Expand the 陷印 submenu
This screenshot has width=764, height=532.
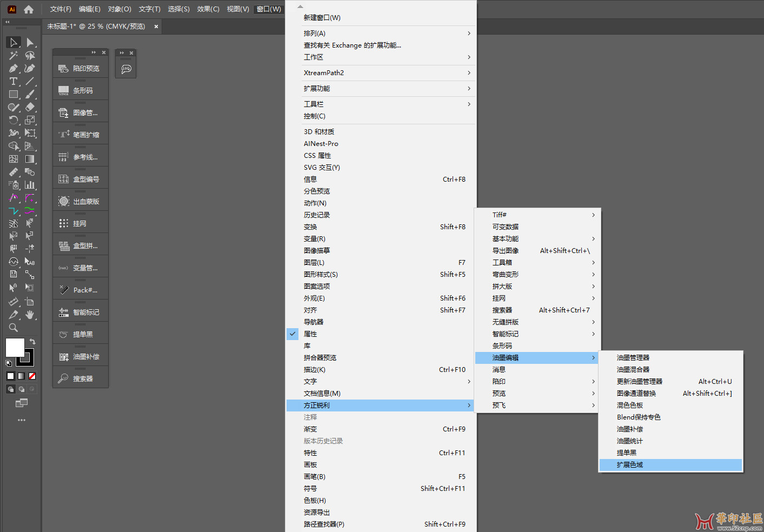pyautogui.click(x=536, y=382)
